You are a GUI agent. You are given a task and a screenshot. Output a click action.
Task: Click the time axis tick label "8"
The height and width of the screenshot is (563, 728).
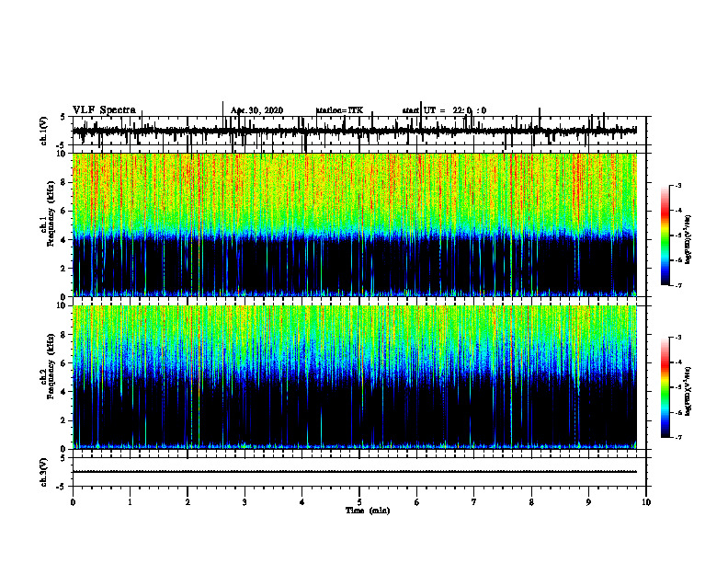click(531, 502)
